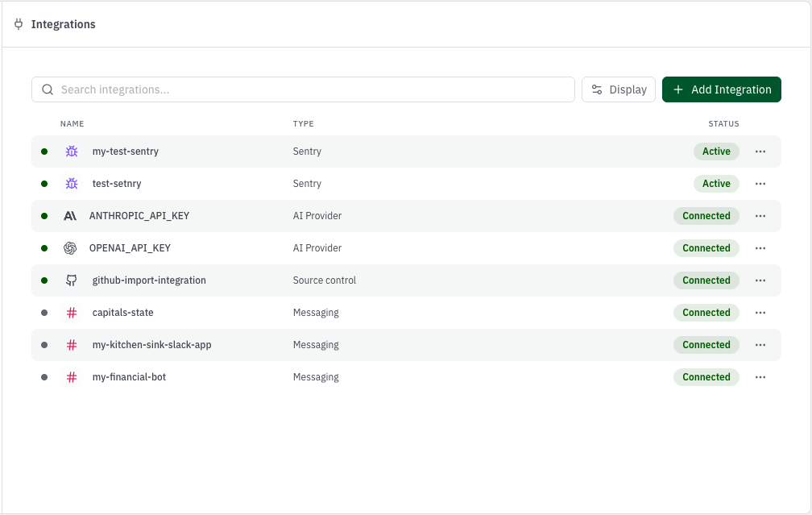Image resolution: width=812 pixels, height=515 pixels.
Task: Select the my-test-sentry integration name
Action: (126, 152)
